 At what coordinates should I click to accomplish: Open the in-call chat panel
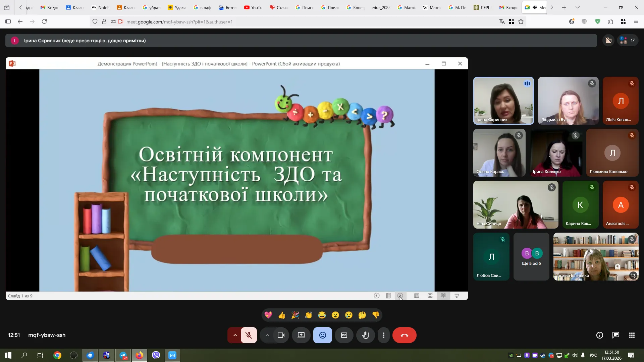pyautogui.click(x=615, y=335)
